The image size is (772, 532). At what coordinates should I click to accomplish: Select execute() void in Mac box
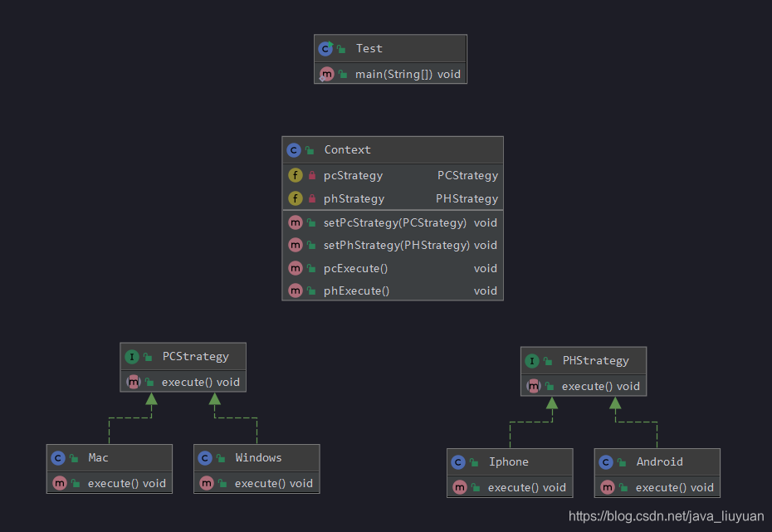(x=126, y=484)
